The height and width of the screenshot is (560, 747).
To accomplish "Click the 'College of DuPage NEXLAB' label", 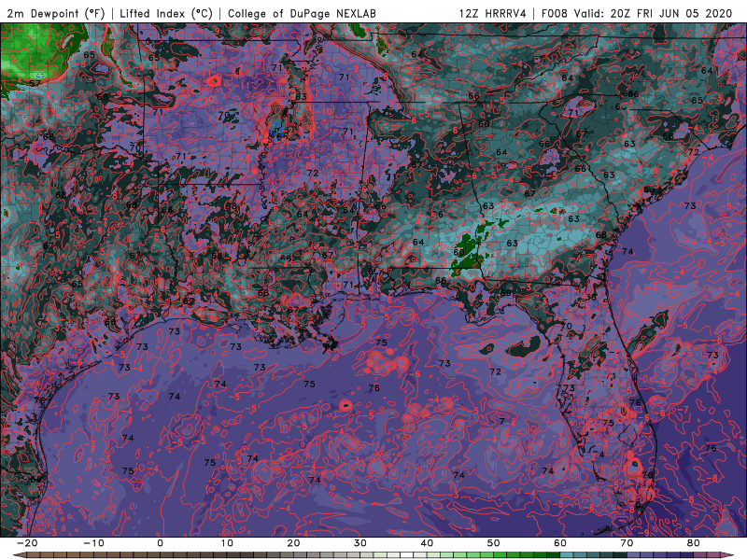I will point(302,13).
